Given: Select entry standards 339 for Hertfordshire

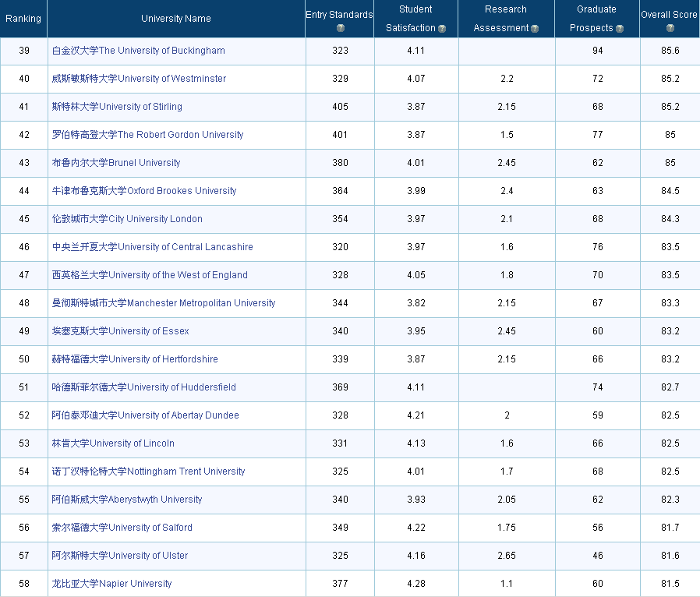Looking at the screenshot, I should point(340,359).
